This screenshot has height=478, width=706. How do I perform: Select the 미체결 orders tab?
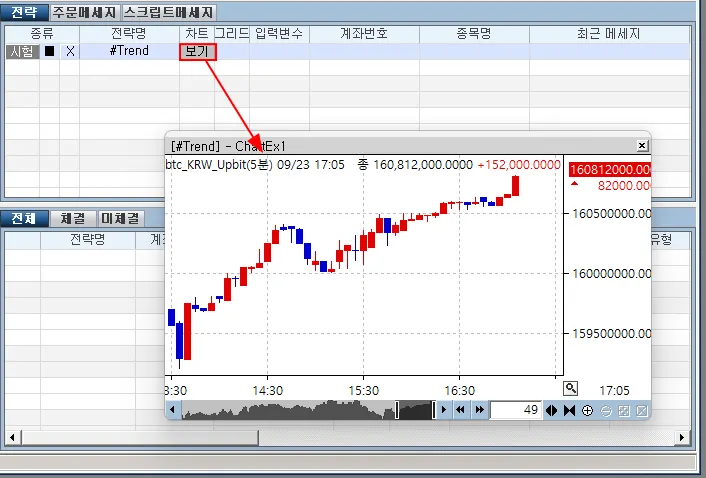pos(120,218)
